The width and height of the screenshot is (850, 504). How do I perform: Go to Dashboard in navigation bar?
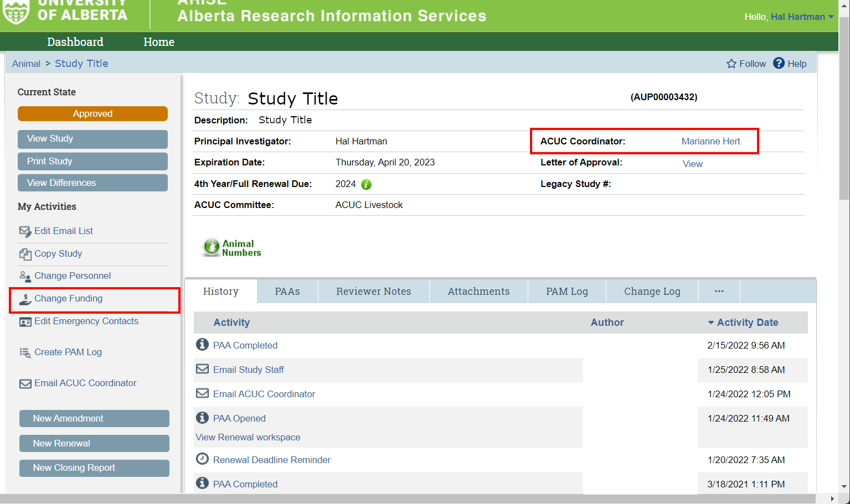pyautogui.click(x=75, y=42)
